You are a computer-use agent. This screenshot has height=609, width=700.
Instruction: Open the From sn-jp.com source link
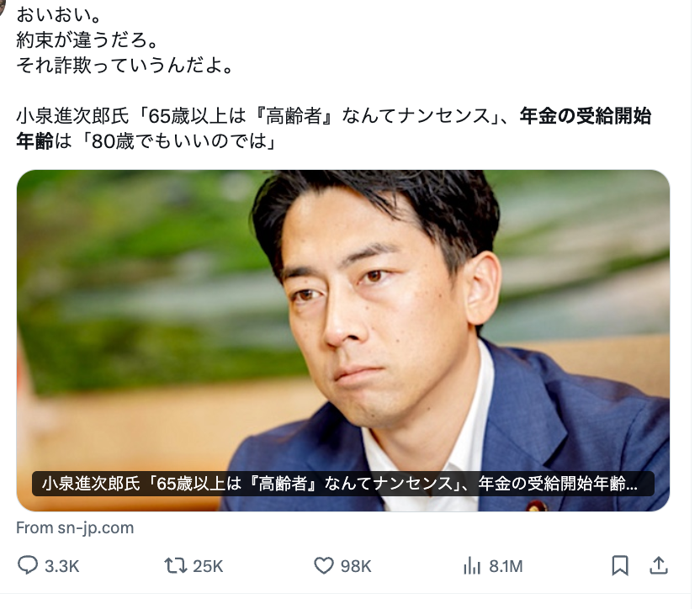75,527
